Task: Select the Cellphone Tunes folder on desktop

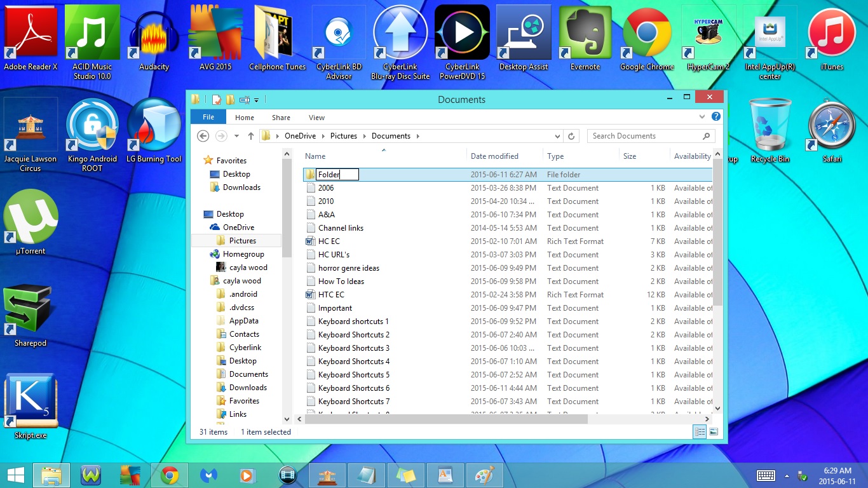Action: [x=277, y=38]
